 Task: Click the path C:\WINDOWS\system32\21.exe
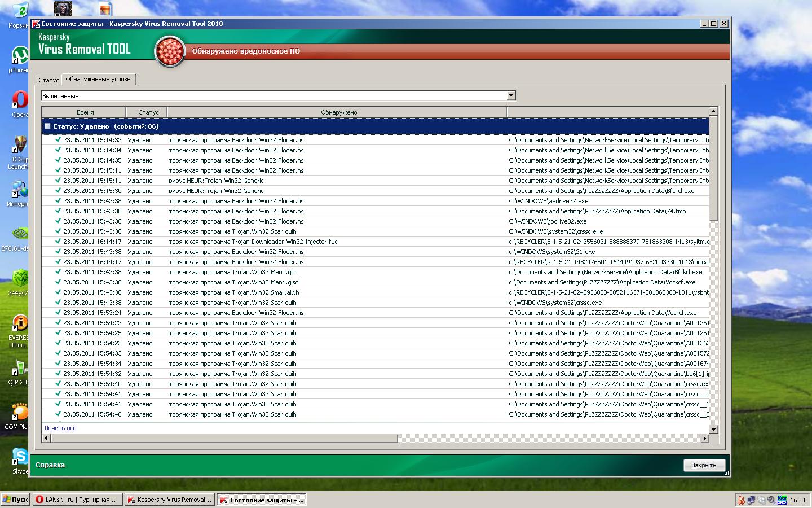click(x=551, y=252)
